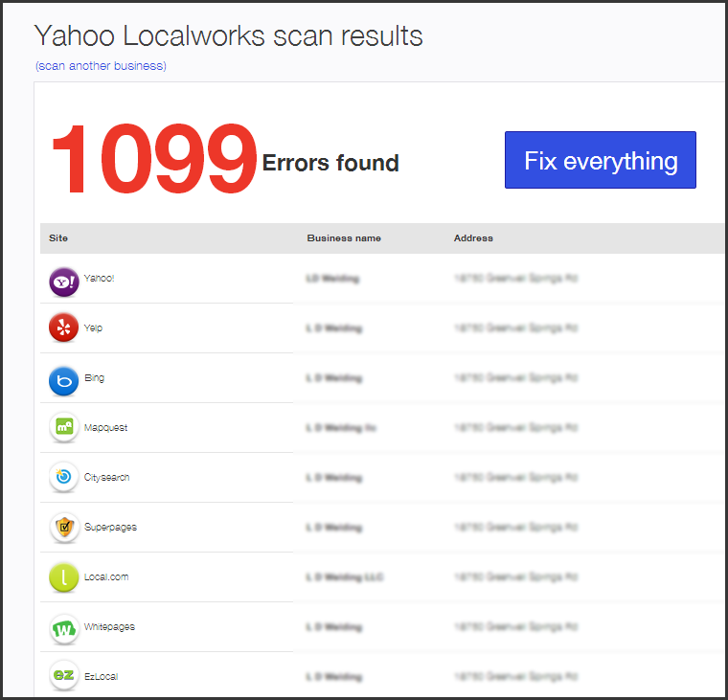This screenshot has width=728, height=700.
Task: Select the Bing site label
Action: [x=94, y=378]
